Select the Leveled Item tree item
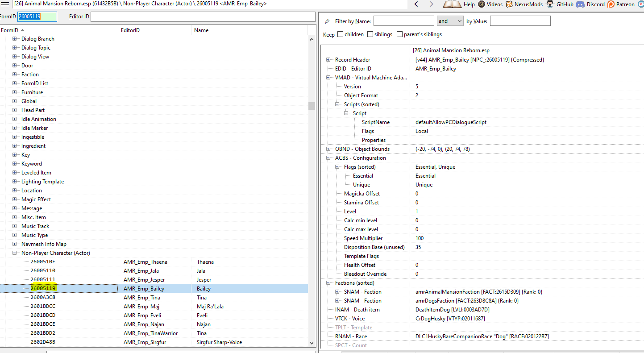644x353 pixels. point(36,173)
